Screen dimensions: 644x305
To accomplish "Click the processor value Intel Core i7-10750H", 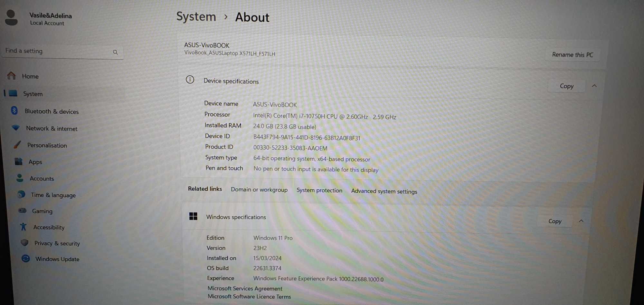I will coord(325,117).
